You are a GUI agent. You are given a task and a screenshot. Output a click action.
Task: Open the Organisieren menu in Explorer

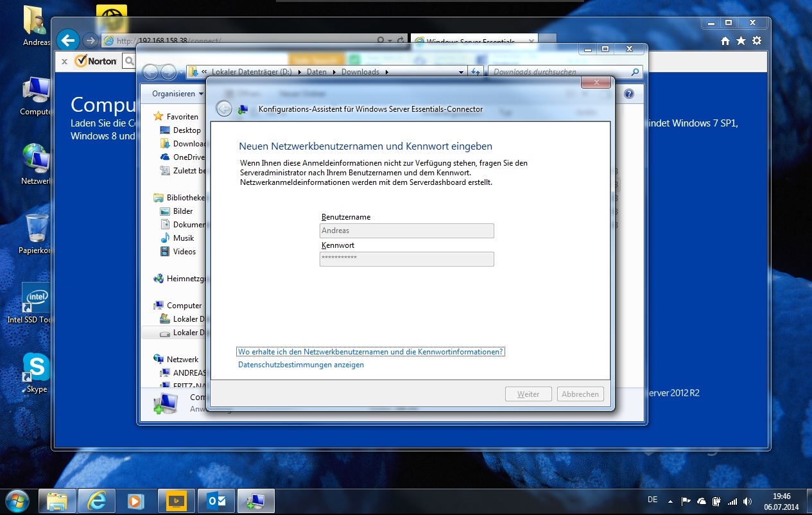click(x=178, y=94)
